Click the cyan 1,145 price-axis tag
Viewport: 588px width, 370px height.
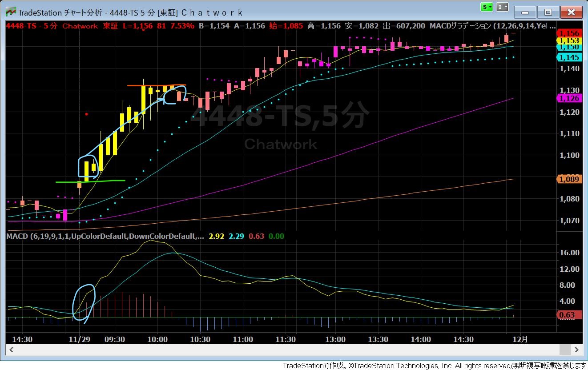pyautogui.click(x=569, y=57)
